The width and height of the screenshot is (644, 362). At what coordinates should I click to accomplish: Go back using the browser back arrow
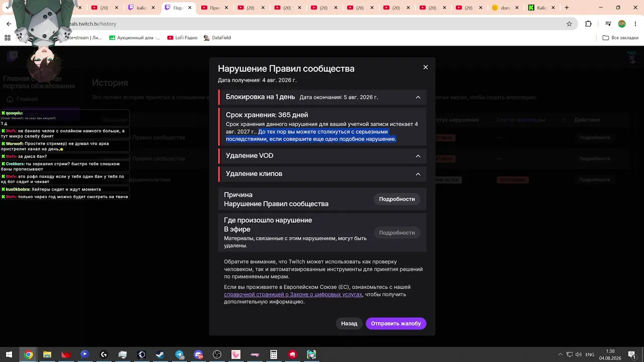[x=9, y=24]
